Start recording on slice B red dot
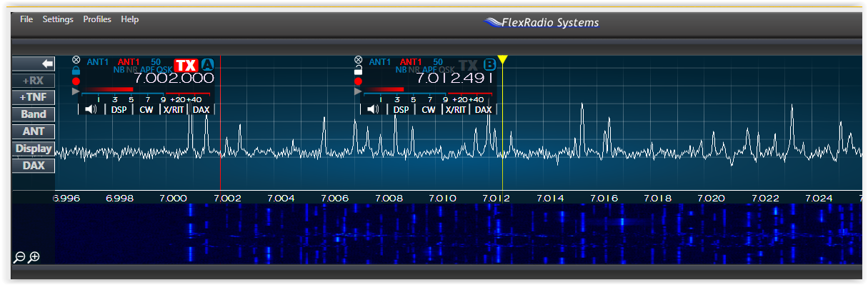 (x=358, y=81)
